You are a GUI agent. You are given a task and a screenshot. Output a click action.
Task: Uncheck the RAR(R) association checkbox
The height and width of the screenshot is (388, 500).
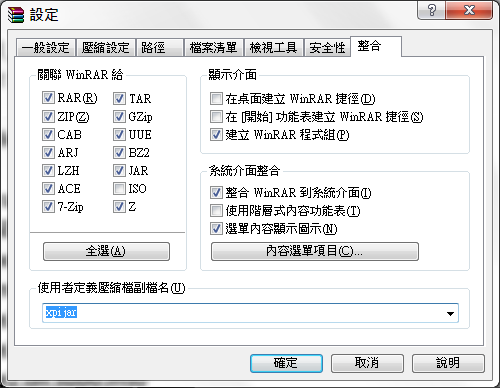point(48,98)
